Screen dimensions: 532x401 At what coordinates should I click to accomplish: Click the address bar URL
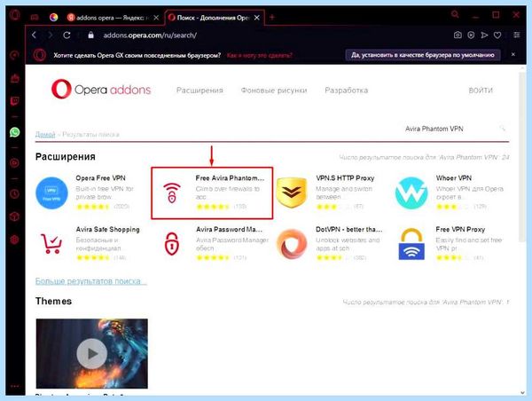click(x=150, y=35)
